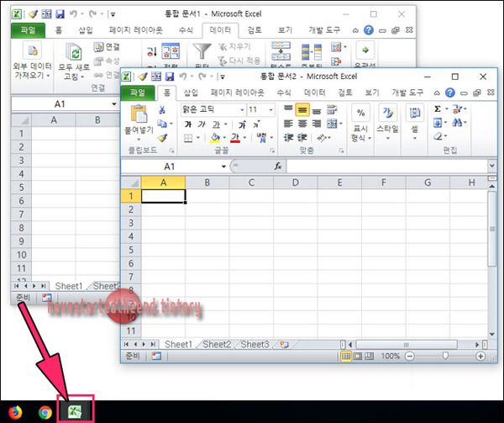This screenshot has width=504, height=423.
Task: Toggle the highlighted middle align button
Action: [302, 109]
